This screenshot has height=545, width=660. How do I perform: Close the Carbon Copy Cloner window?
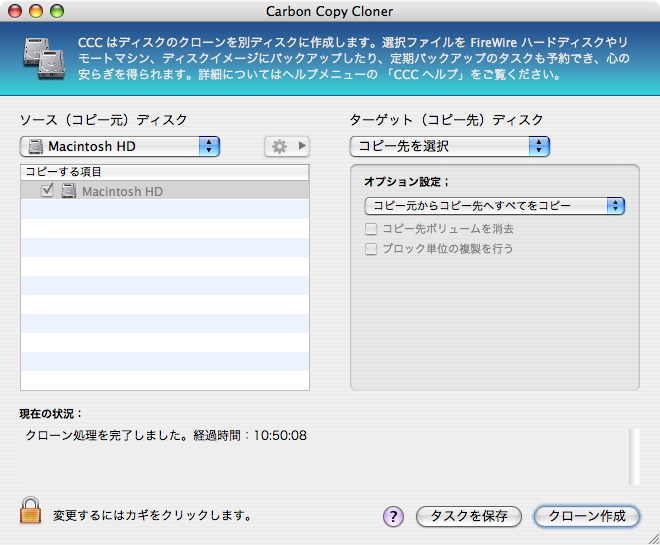coord(15,11)
